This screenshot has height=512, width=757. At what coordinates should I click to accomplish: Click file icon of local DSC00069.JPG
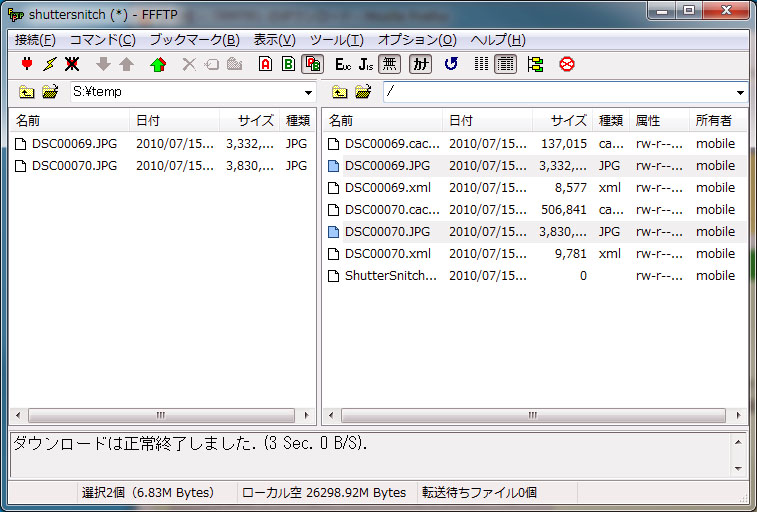pos(20,144)
